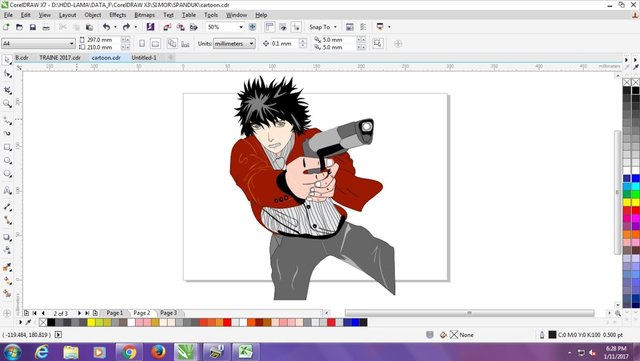The height and width of the screenshot is (361, 640).
Task: Toggle Current Page layout button
Action: [185, 44]
